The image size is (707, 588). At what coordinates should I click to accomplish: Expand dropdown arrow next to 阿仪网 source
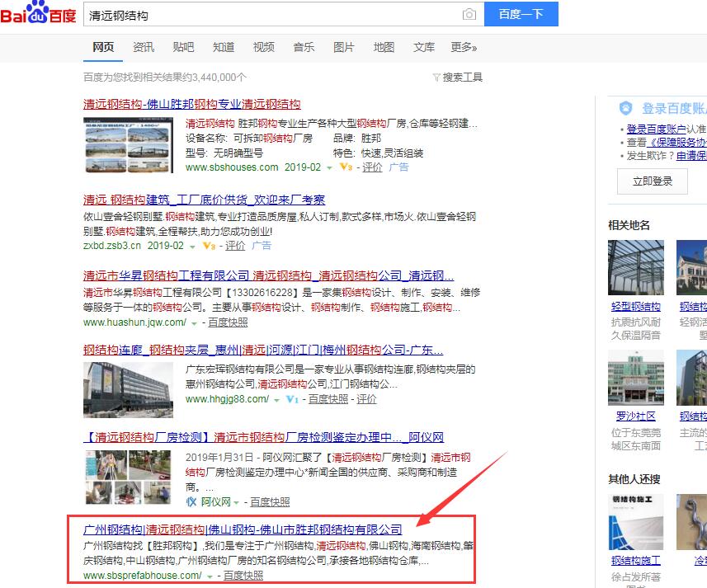[x=237, y=502]
